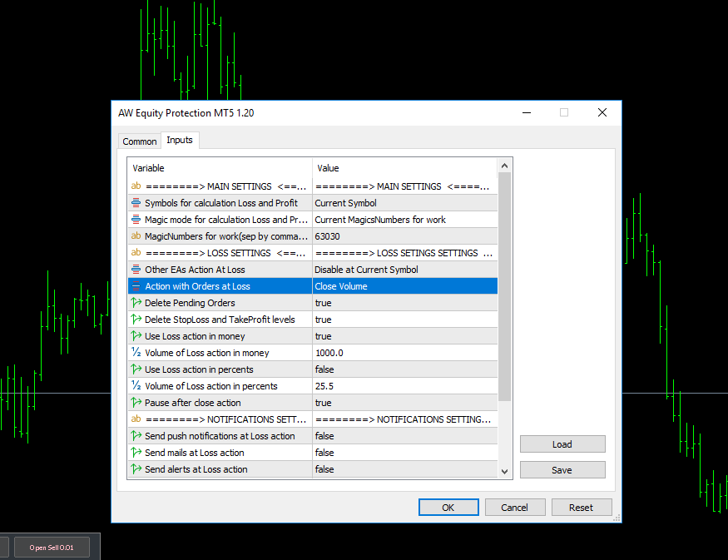728x560 pixels.
Task: Toggle Delete StopLoss and TakeProfit levels value
Action: pyautogui.click(x=405, y=320)
